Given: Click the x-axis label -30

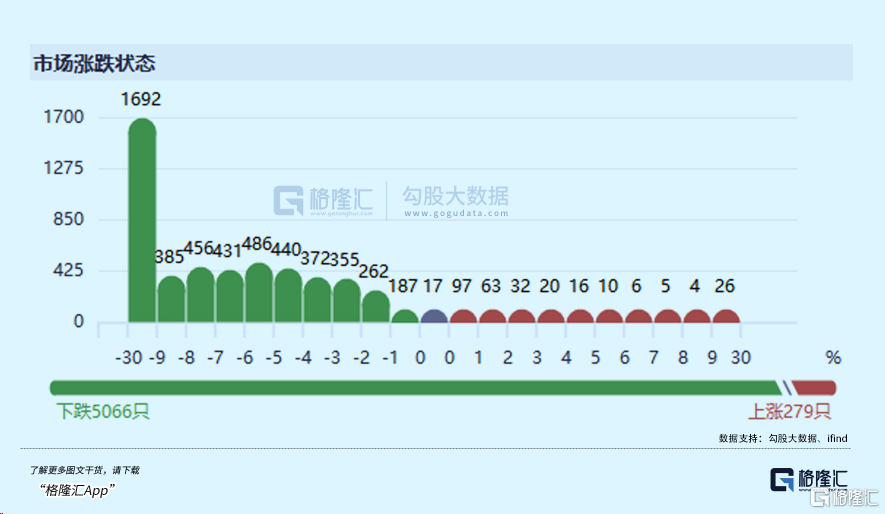Looking at the screenshot, I should click(129, 357).
